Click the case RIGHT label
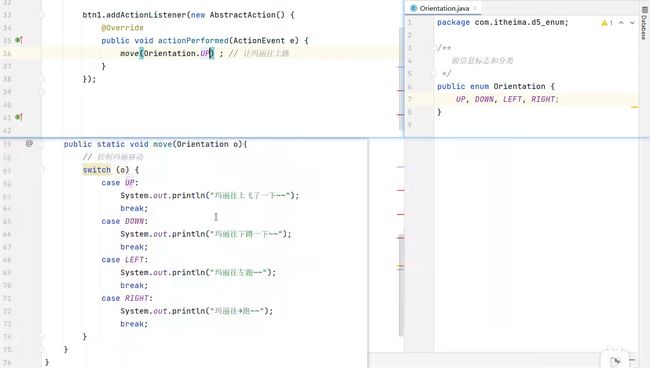Viewport: 650px width, 368px height. [x=127, y=298]
